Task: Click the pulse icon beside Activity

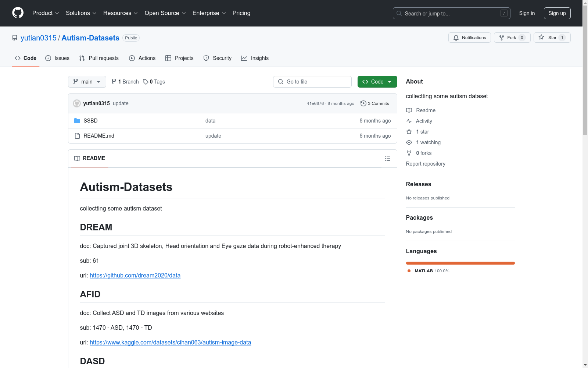Action: coord(409,121)
